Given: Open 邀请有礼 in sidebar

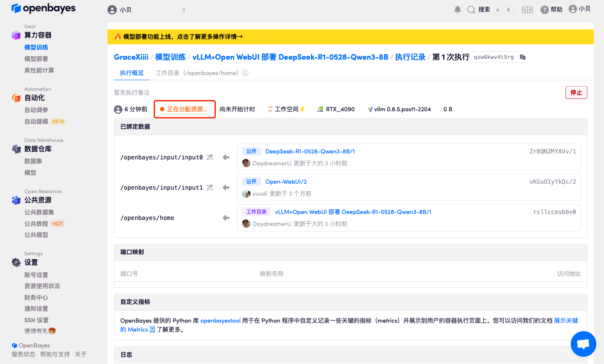Looking at the screenshot, I should [40, 331].
